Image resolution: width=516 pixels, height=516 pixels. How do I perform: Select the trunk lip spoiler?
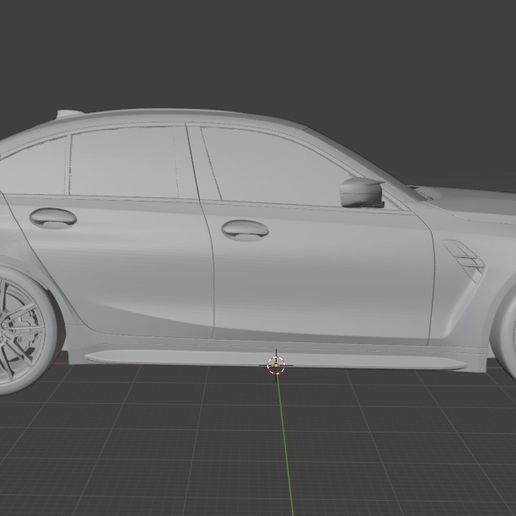(69, 113)
